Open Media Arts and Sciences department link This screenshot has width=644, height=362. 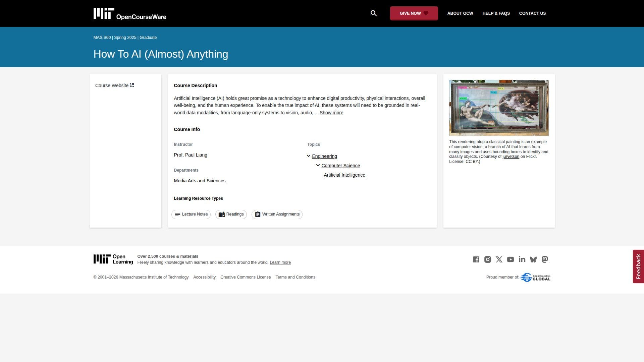200,181
